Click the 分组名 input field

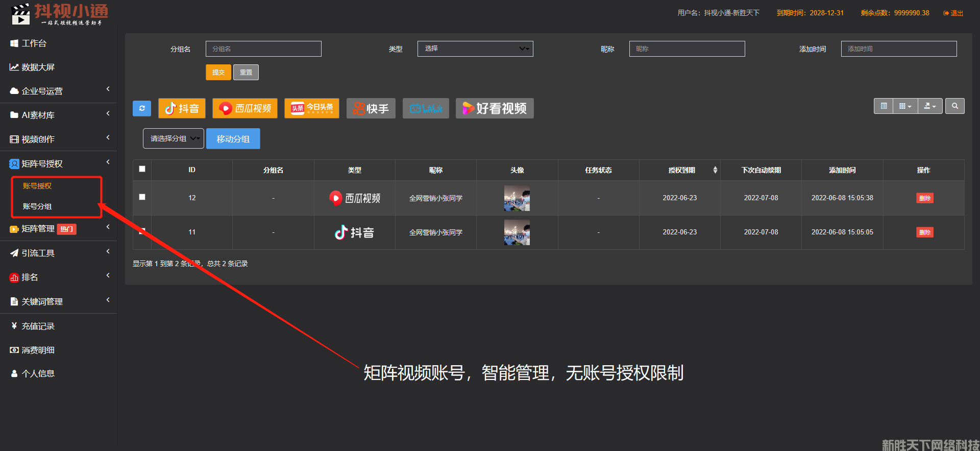coord(263,49)
